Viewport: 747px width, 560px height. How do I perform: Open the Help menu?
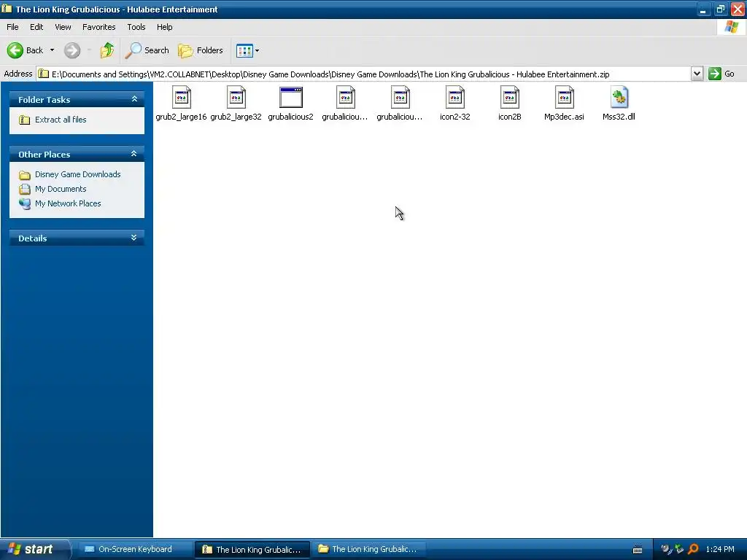165,27
